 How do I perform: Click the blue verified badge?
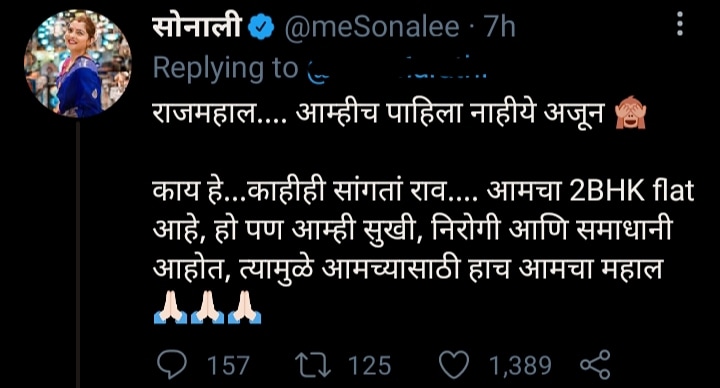pyautogui.click(x=261, y=28)
